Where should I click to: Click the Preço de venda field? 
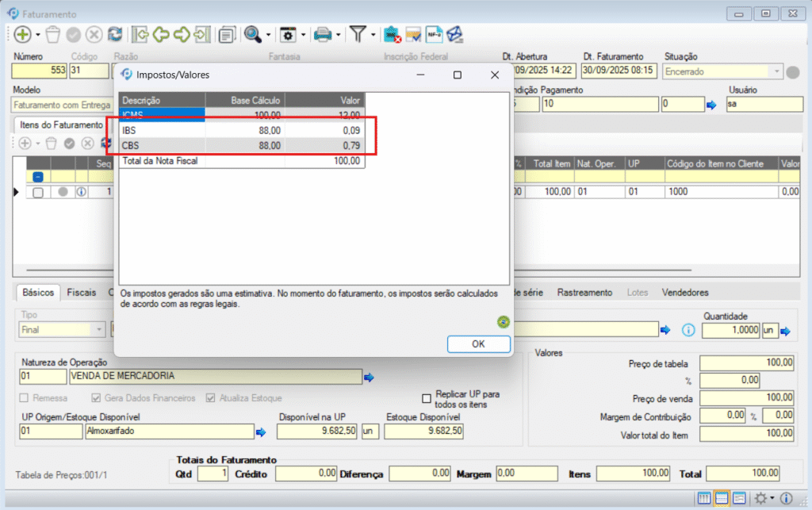click(x=746, y=398)
